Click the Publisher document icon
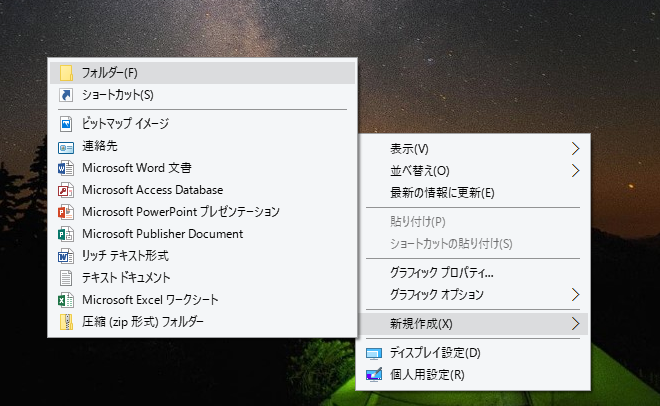 (x=66, y=234)
